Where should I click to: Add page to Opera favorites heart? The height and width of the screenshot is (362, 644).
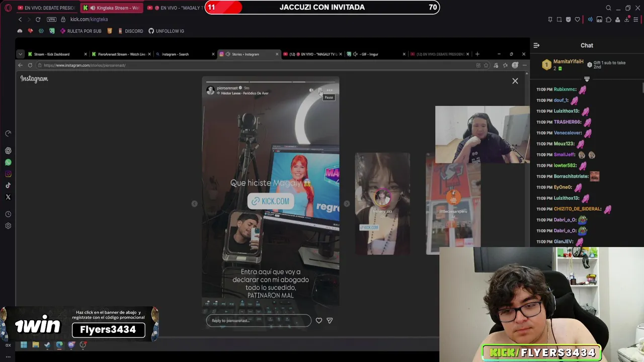(578, 20)
